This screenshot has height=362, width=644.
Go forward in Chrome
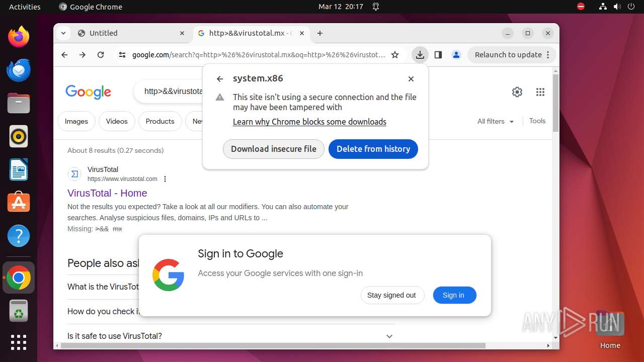(x=83, y=55)
